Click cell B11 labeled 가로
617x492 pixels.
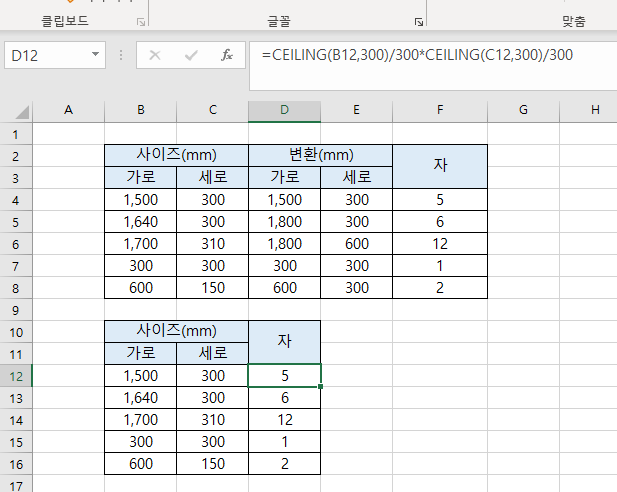(140, 353)
